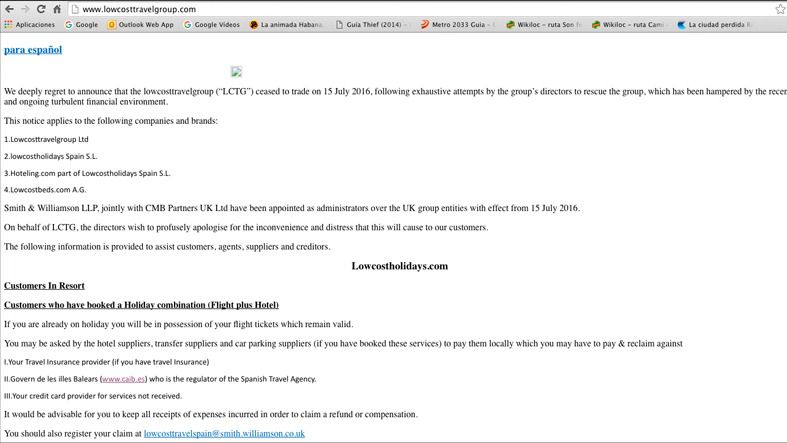The height and width of the screenshot is (443, 787).
Task: Click the browser back arrow
Action: (x=9, y=9)
